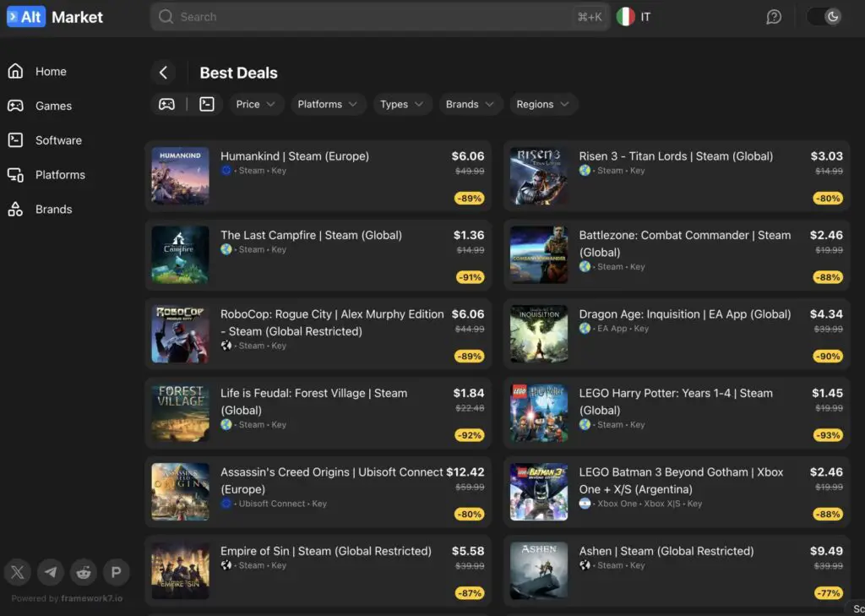Image resolution: width=865 pixels, height=616 pixels.
Task: Click the Alt Market logo
Action: (56, 16)
